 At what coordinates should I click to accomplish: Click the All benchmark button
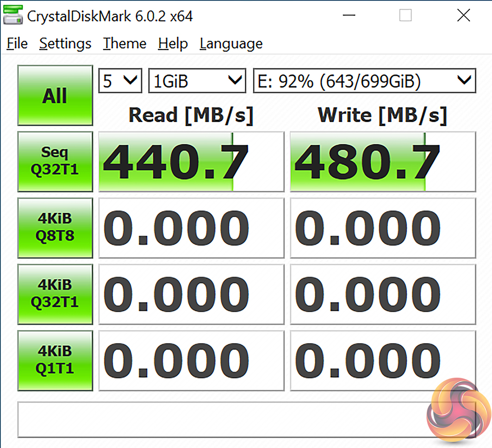[55, 95]
